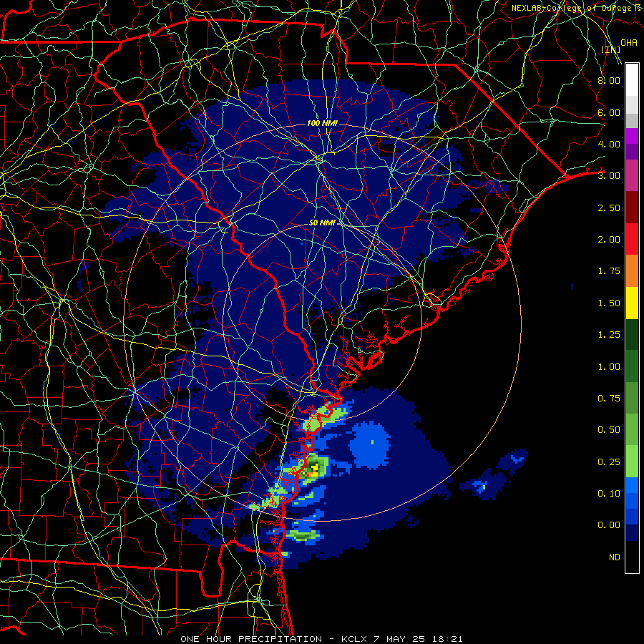644x644 pixels.
Task: Select the 0.75 scale label
Action: point(609,399)
